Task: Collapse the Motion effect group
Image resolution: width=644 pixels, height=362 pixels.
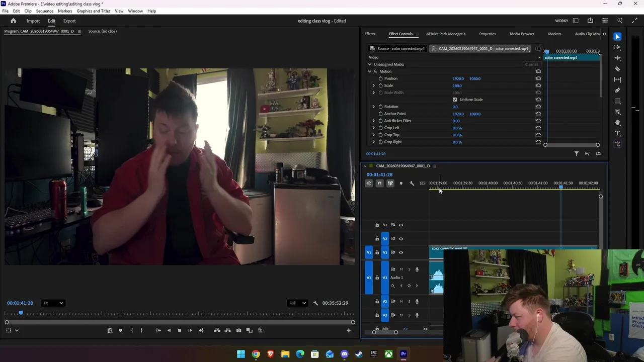Action: (x=369, y=71)
